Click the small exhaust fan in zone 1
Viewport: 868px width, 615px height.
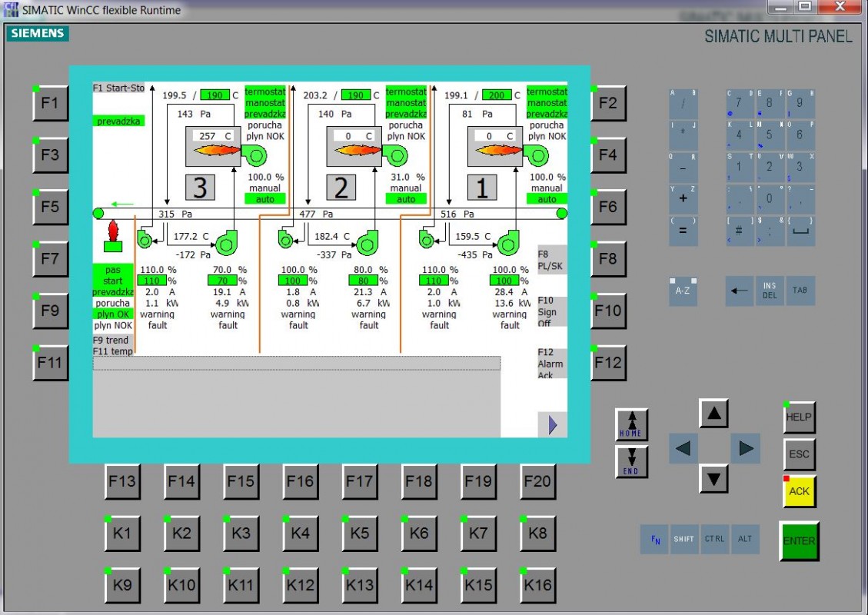[427, 239]
